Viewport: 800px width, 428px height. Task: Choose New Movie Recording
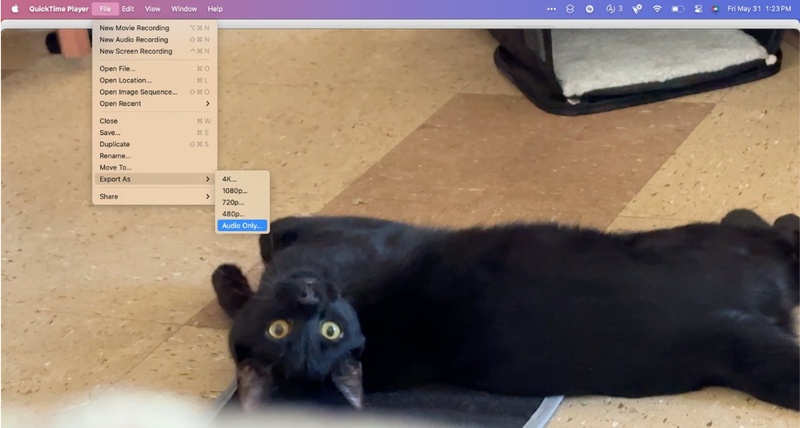click(x=154, y=28)
